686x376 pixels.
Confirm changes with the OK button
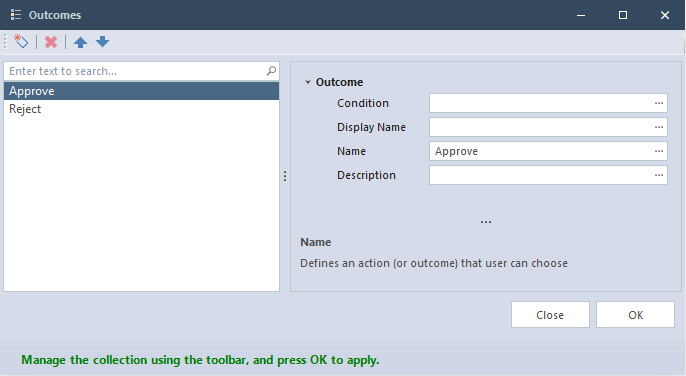(635, 315)
